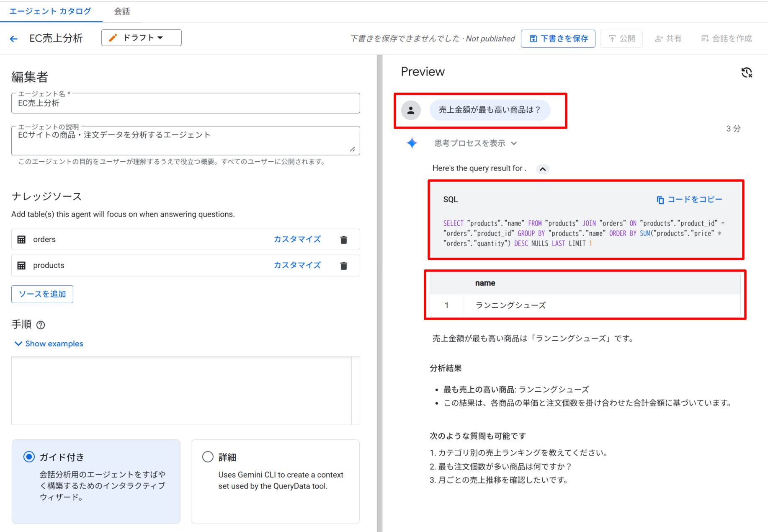768x532 pixels.
Task: Delete the products knowledge source
Action: click(x=344, y=265)
